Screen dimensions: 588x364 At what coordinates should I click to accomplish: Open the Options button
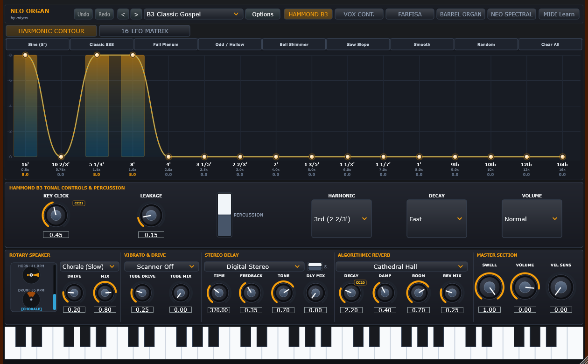click(x=263, y=14)
